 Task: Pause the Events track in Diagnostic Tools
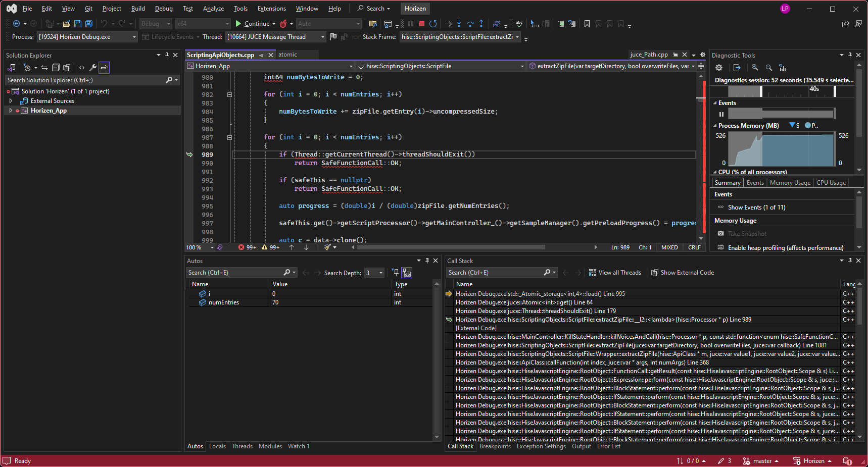coord(721,114)
